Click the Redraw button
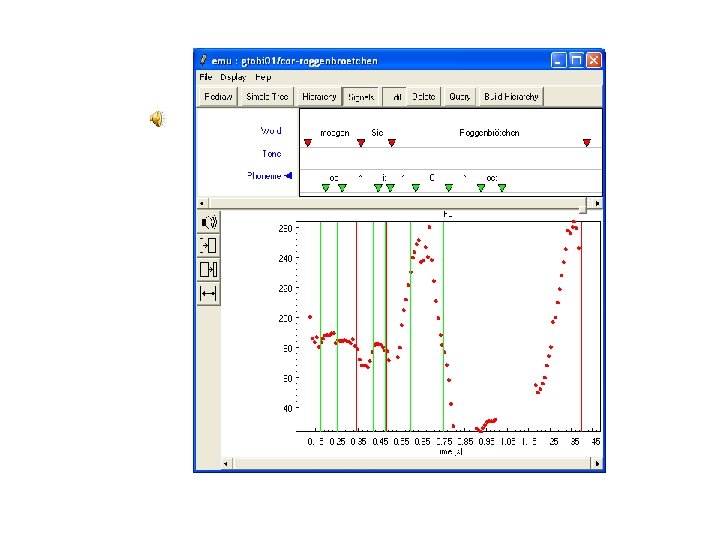This screenshot has width=720, height=540. click(x=218, y=96)
